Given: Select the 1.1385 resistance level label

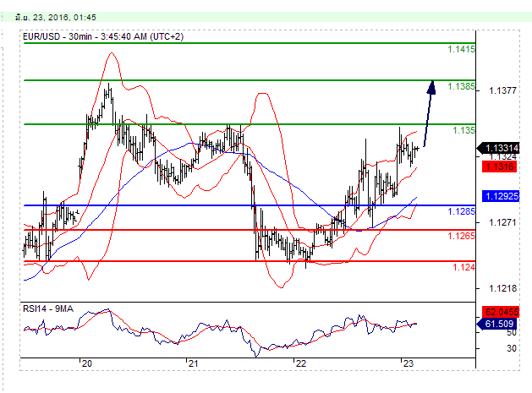Looking at the screenshot, I should click(461, 86).
